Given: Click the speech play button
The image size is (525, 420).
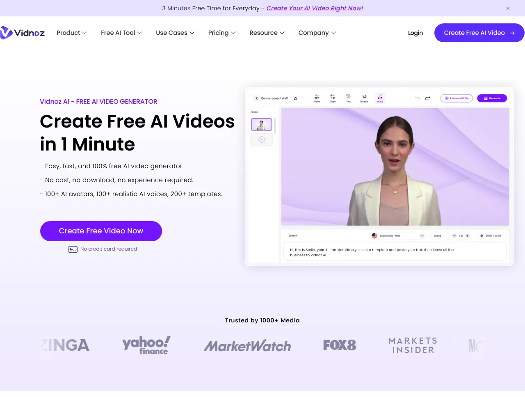Looking at the screenshot, I should (482, 236).
